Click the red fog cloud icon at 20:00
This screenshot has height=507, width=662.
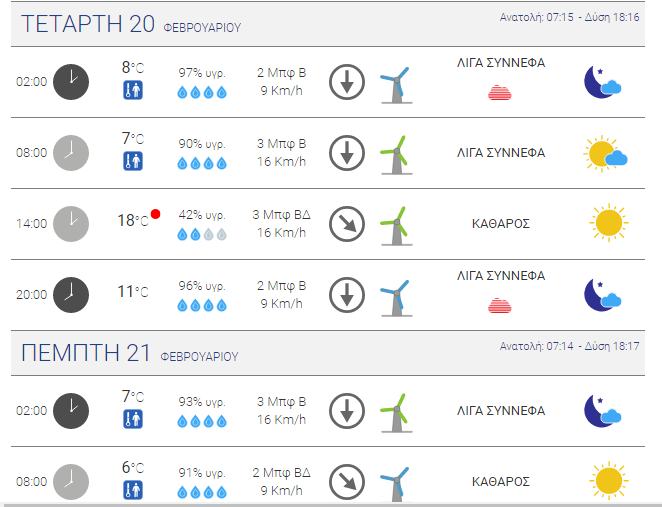(x=500, y=305)
